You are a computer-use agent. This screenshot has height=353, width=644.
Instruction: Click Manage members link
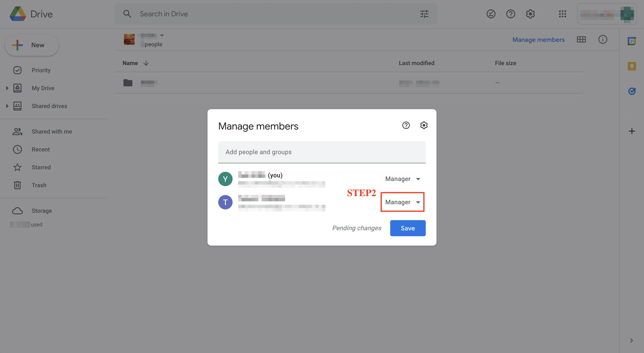coord(538,40)
